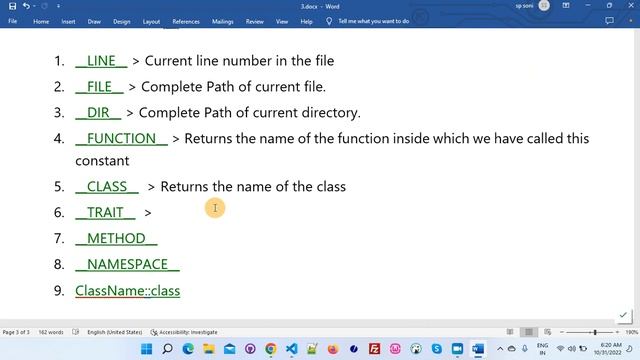Open Skype from the taskbar
The image size is (640, 360).
[437, 349]
